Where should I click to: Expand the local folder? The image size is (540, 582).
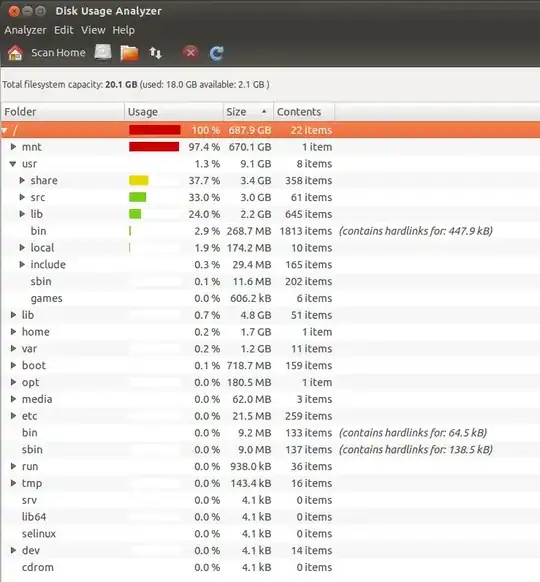(x=22, y=248)
